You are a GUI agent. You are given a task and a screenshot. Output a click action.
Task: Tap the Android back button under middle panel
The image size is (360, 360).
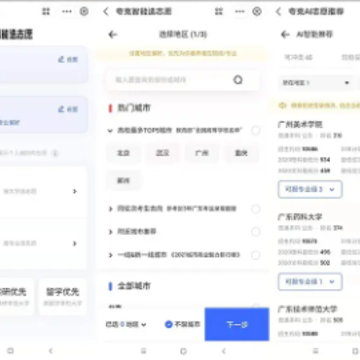click(x=224, y=351)
